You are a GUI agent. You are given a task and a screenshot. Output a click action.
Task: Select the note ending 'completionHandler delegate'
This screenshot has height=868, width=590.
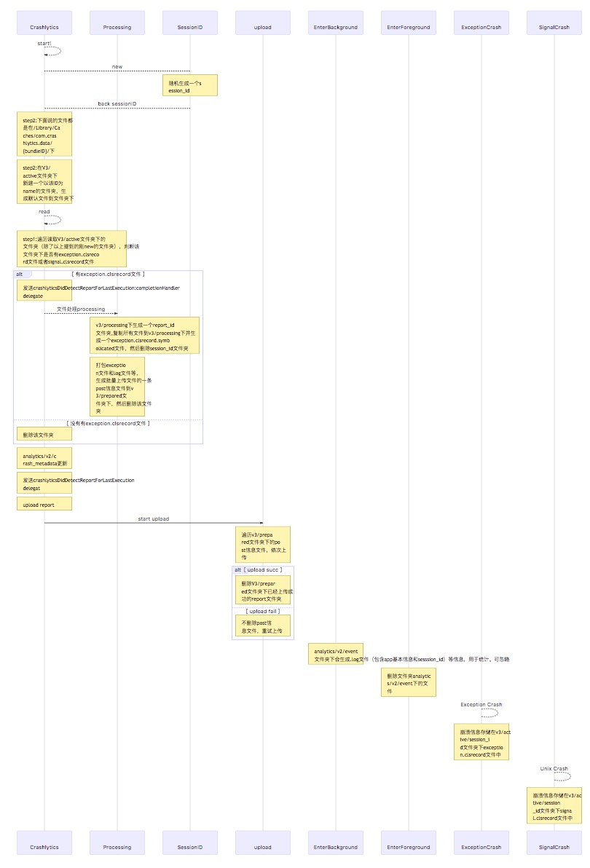click(x=44, y=291)
